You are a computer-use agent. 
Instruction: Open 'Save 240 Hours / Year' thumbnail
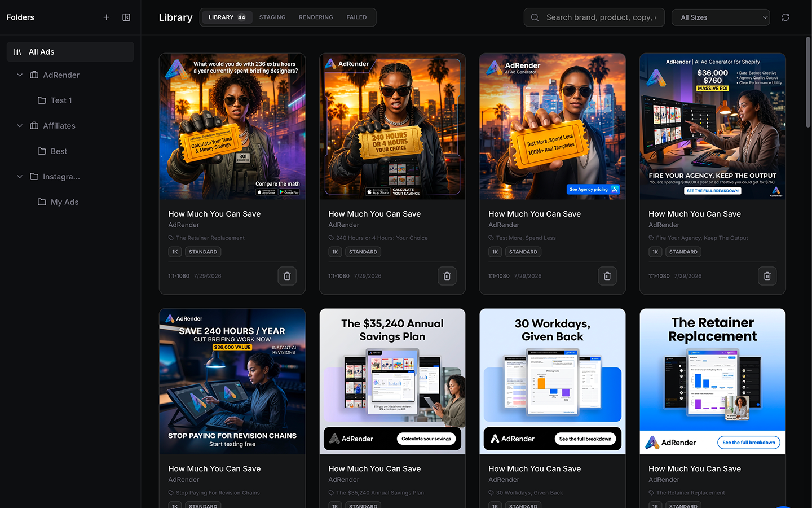click(x=232, y=382)
